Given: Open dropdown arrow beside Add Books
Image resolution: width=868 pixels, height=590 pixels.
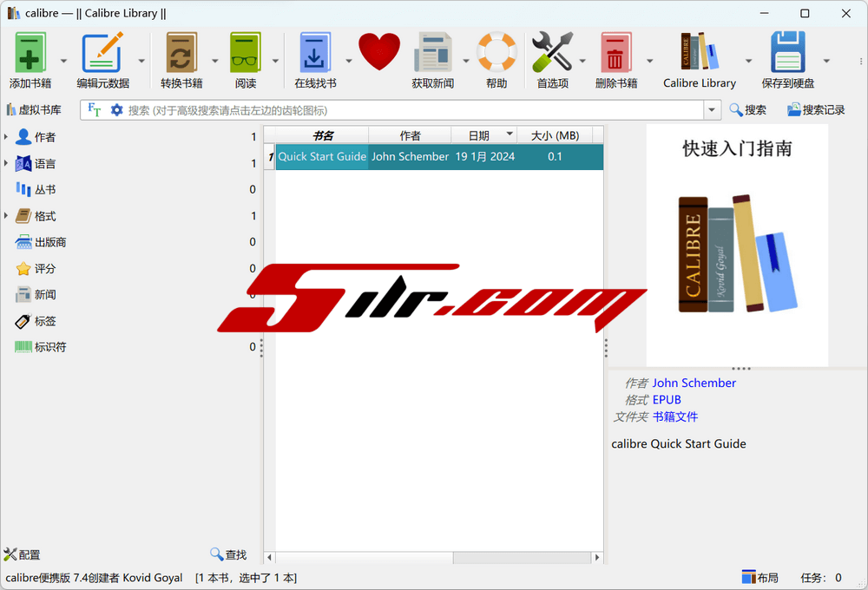Looking at the screenshot, I should tap(63, 61).
